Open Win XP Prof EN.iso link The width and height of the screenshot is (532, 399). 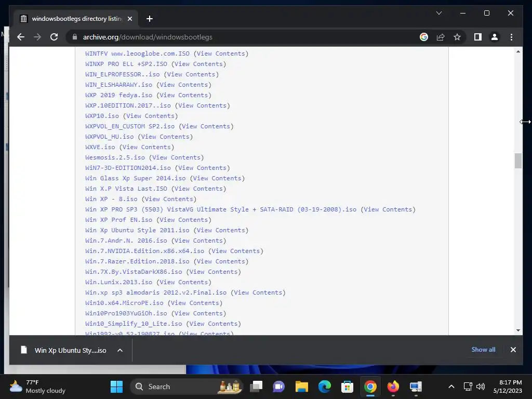pyautogui.click(x=119, y=220)
